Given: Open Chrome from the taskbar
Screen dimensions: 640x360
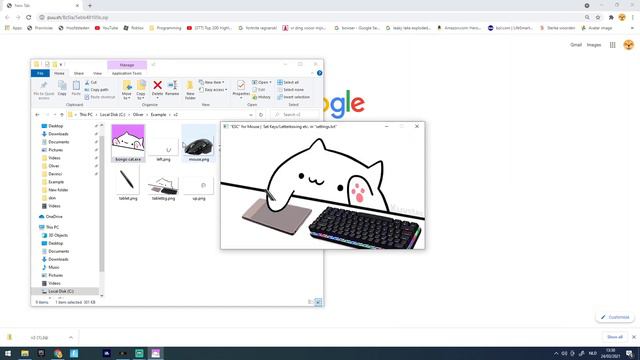Looking at the screenshot, I should point(58,353).
